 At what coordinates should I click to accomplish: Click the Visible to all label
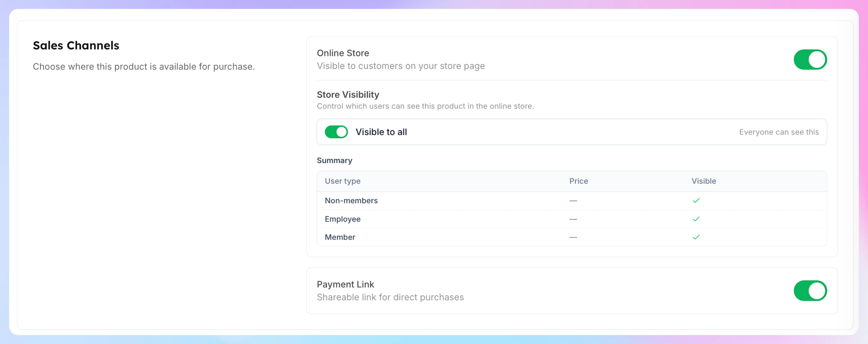tap(381, 132)
